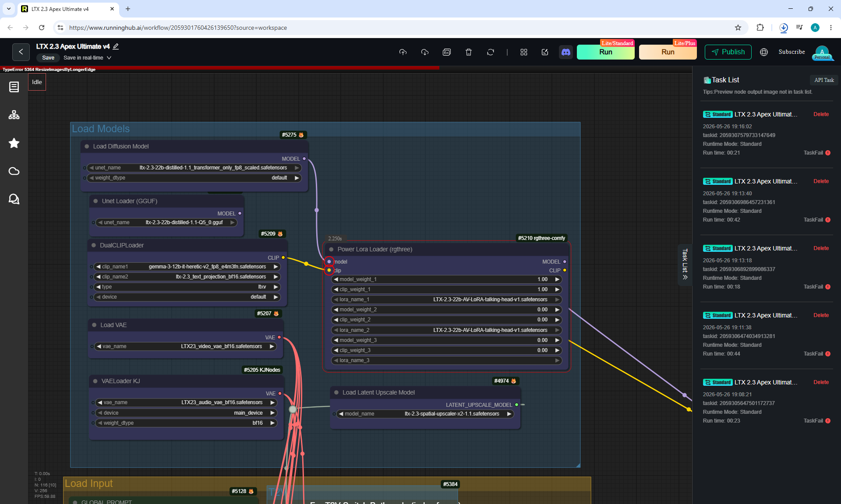841x504 pixels.
Task: Click the browser address bar URL
Action: (178, 28)
